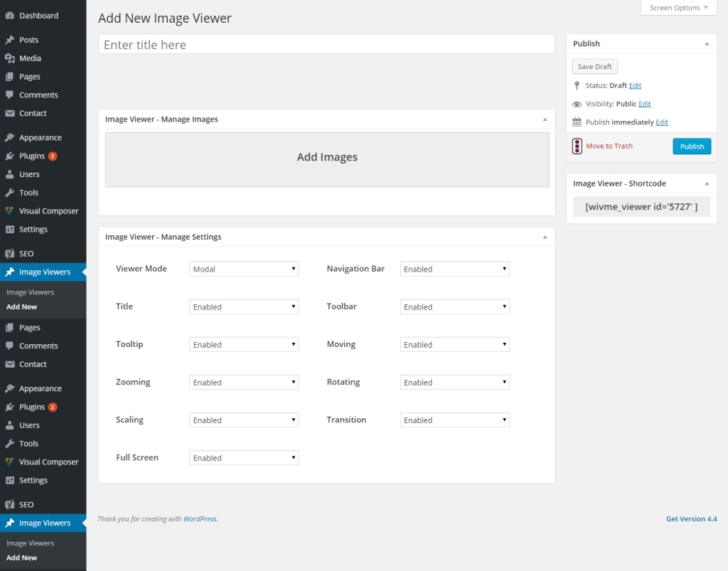Screen dimensions: 728x571
Task: Open the Viewer Mode dropdown
Action: coord(244,268)
